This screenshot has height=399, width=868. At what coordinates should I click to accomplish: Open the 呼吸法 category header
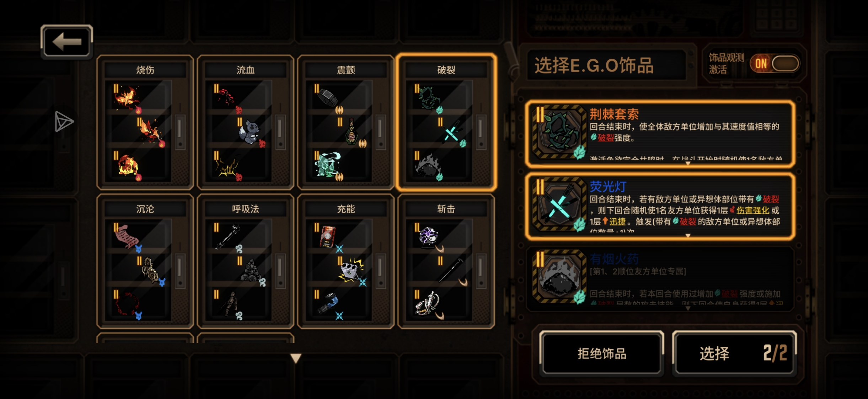click(x=245, y=209)
